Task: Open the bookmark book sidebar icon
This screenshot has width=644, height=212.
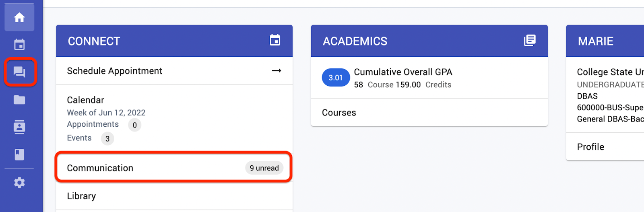Action: (x=19, y=154)
